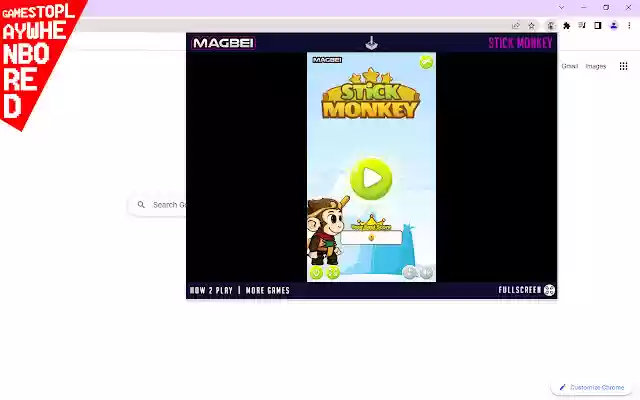The height and width of the screenshot is (400, 640).
Task: Restore down the Chrome window
Action: tap(606, 7)
